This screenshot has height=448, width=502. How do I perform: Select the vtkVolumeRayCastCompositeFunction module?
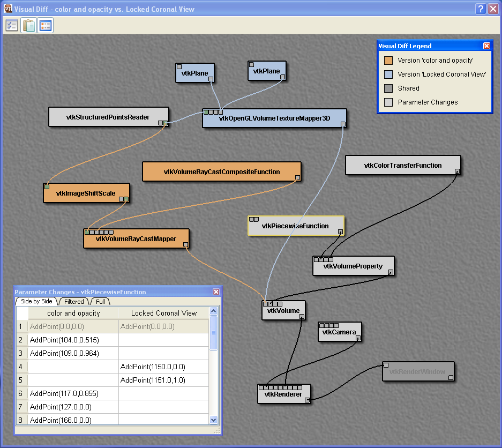(x=222, y=171)
